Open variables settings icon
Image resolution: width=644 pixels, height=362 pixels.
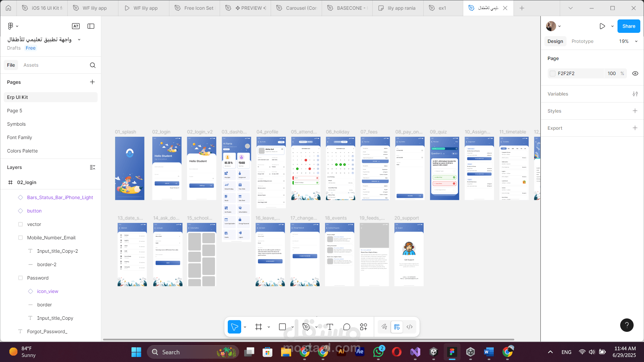pyautogui.click(x=635, y=94)
